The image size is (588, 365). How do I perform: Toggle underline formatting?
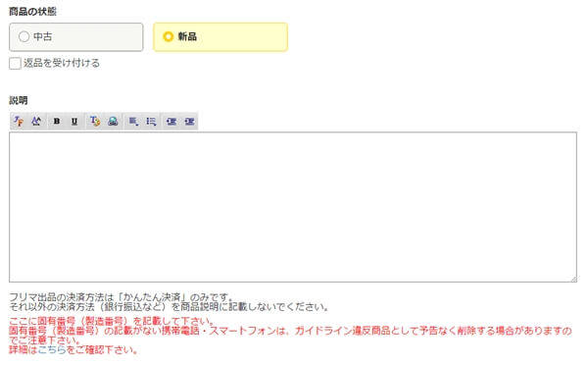[x=74, y=122]
